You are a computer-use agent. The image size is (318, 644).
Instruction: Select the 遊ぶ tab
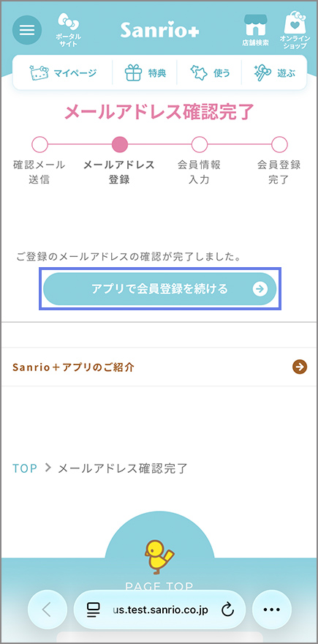coord(274,73)
